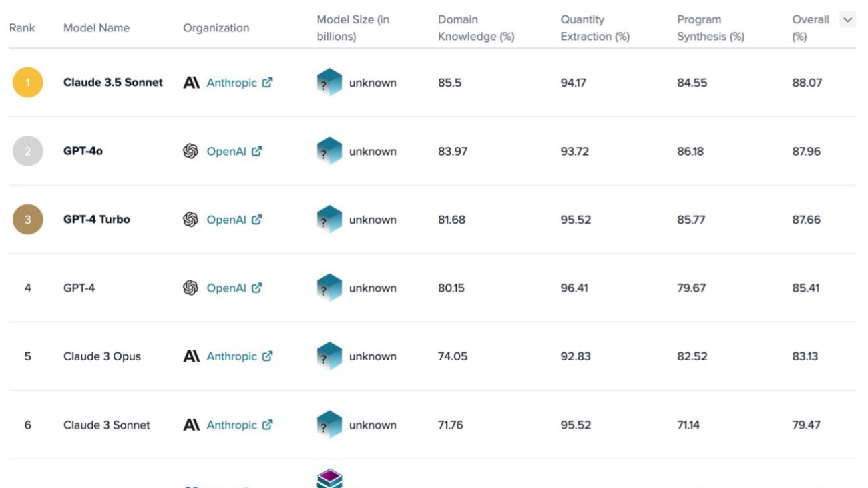Sort by the Model Name column header
Screen dimensions: 868x488
[x=96, y=28]
